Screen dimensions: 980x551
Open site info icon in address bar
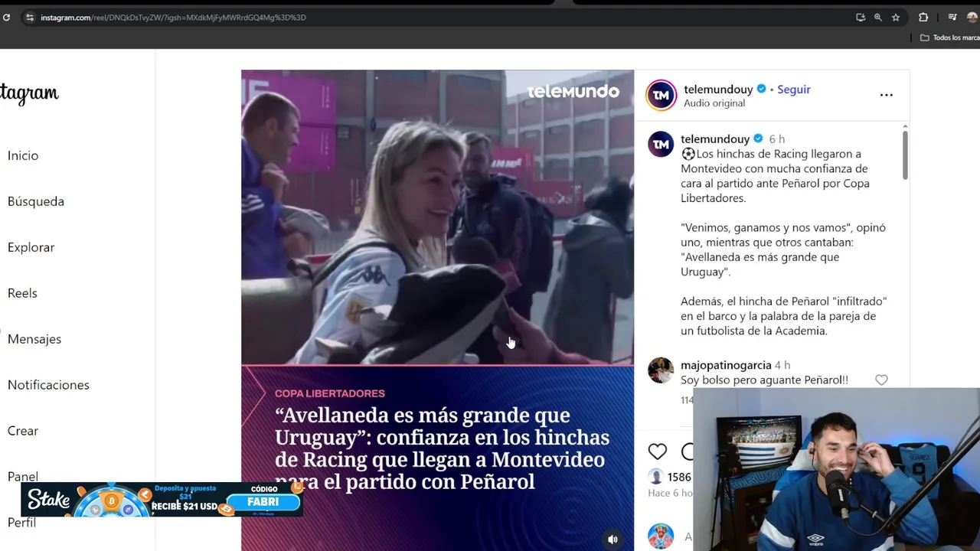(29, 17)
